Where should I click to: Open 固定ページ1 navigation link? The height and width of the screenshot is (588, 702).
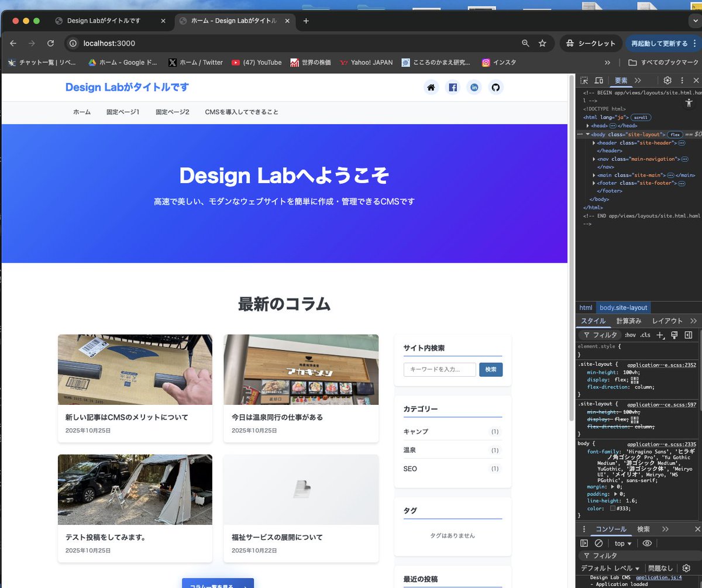click(123, 112)
